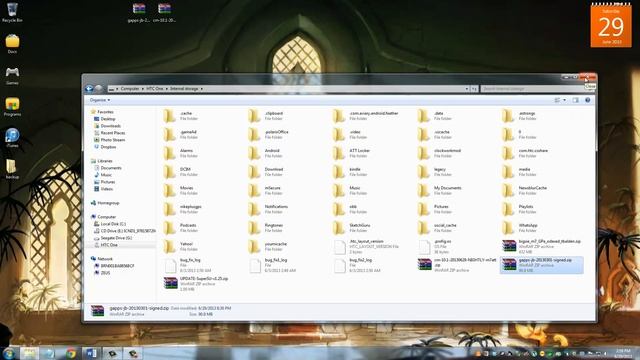
Task: Click the calendar gadget showing 29
Action: [x=611, y=25]
